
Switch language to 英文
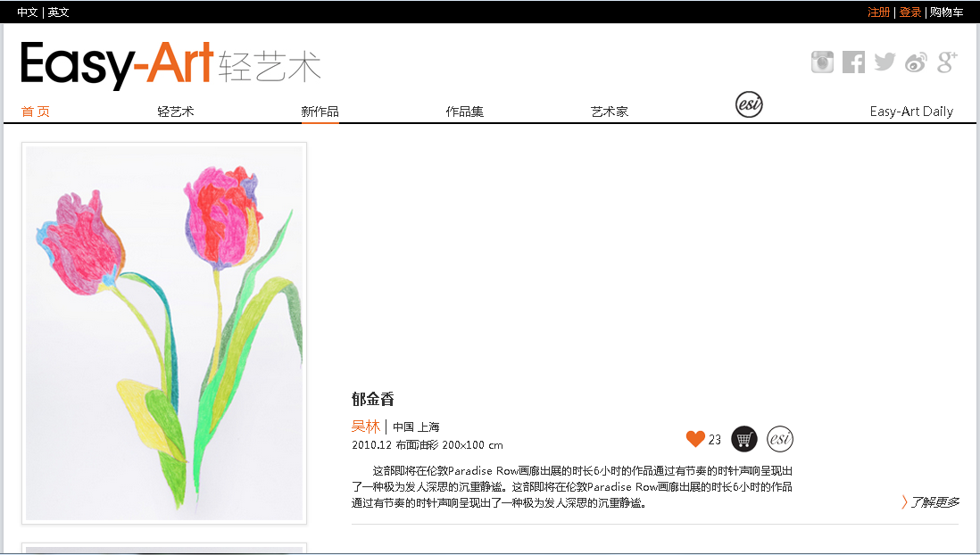tap(58, 12)
